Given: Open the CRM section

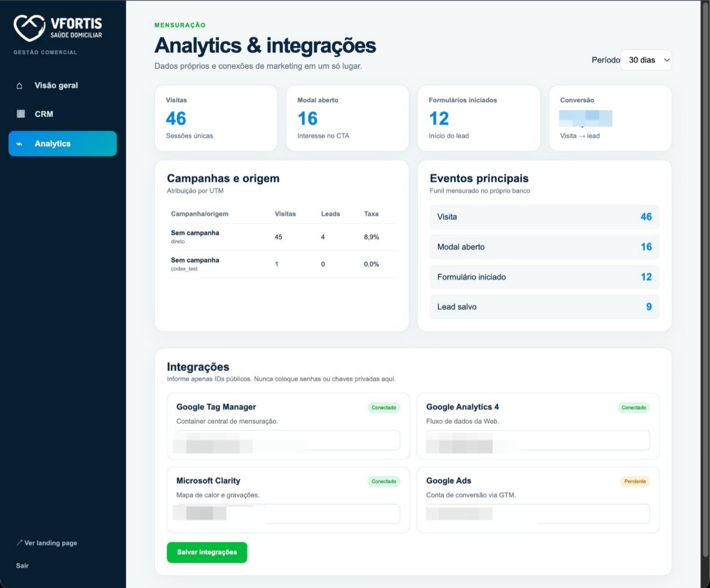Looking at the screenshot, I should click(63, 114).
